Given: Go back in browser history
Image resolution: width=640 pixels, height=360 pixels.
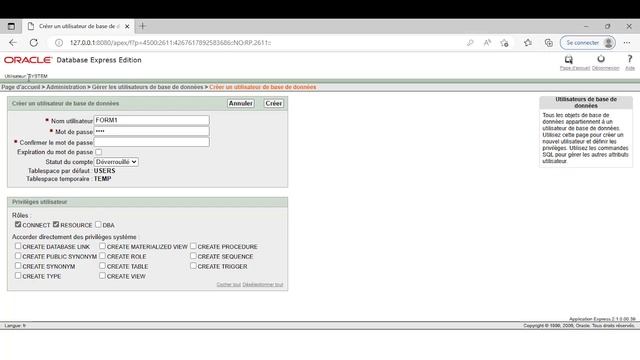Looking at the screenshot, I should (x=13, y=42).
